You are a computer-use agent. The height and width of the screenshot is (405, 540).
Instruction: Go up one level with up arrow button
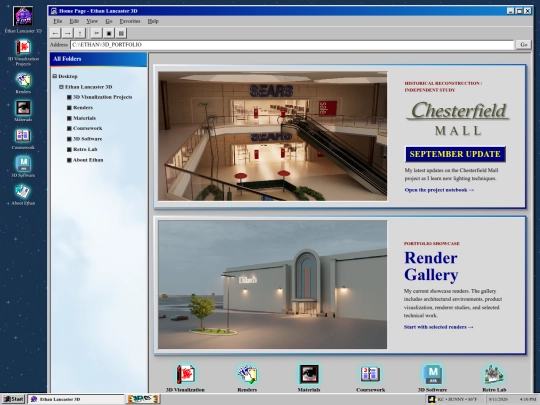80,33
